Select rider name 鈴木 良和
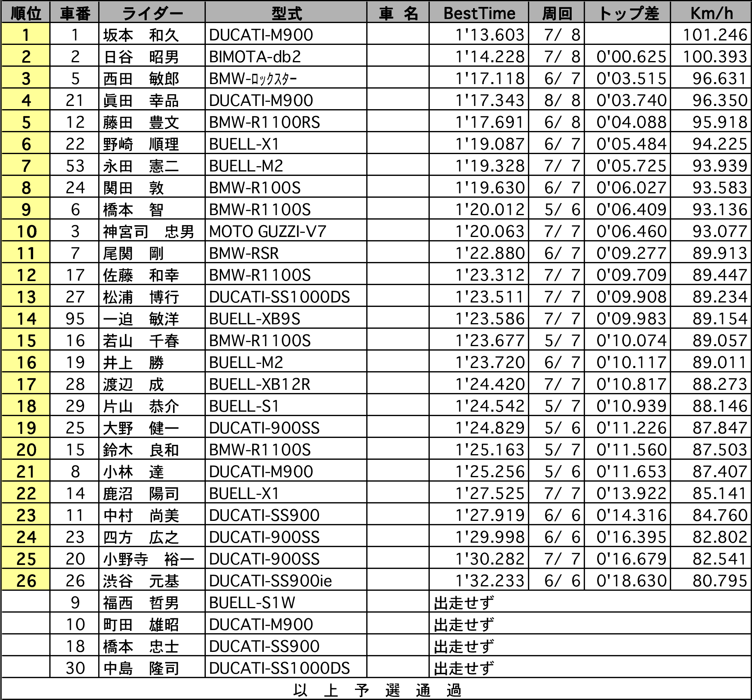 141,450
